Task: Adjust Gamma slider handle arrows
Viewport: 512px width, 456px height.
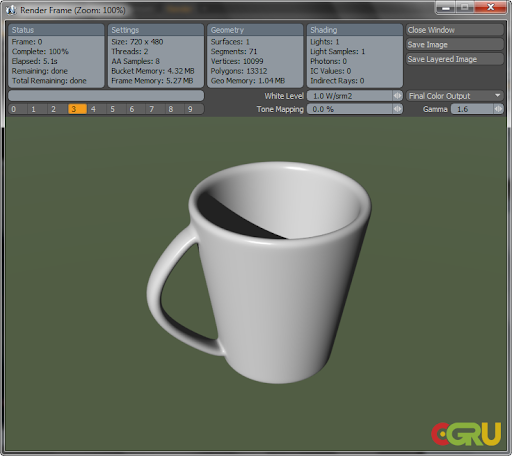Action: pyautogui.click(x=498, y=109)
